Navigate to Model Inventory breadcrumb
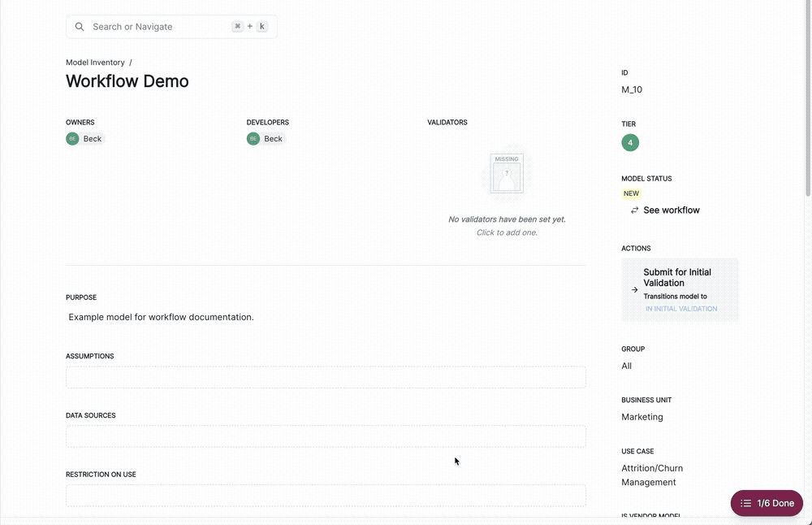812x525 pixels. click(x=95, y=62)
